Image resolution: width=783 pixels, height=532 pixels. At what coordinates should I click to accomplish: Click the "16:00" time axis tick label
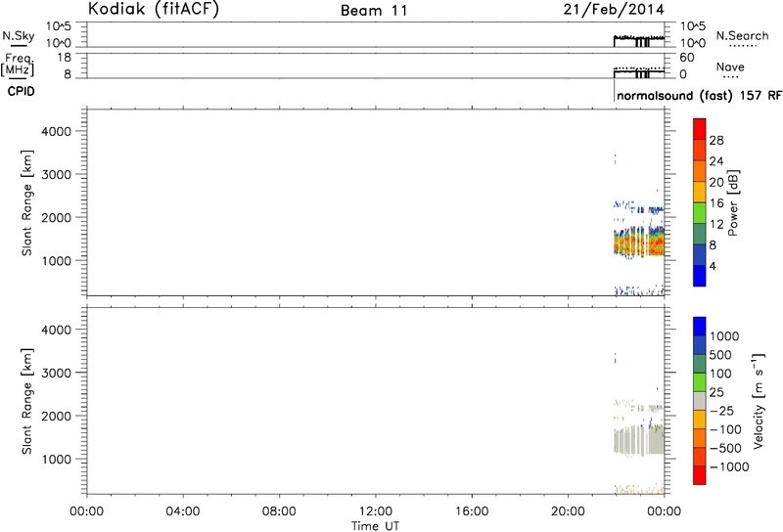(472, 511)
